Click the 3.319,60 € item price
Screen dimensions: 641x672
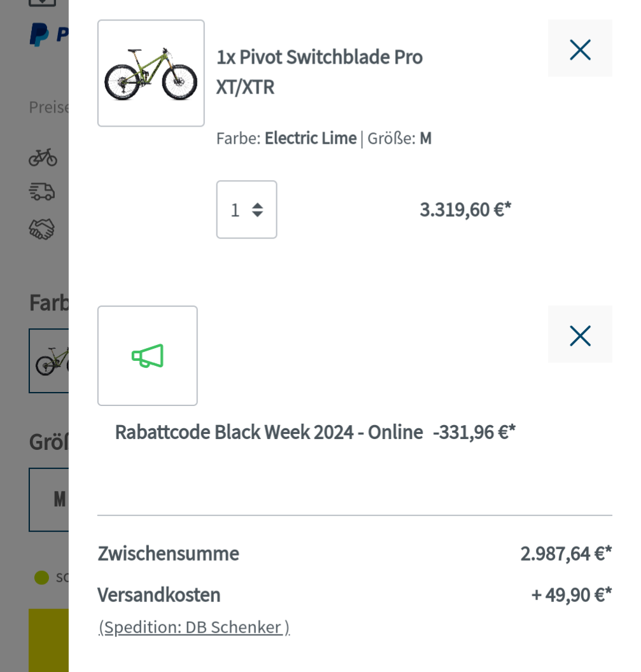pos(465,209)
